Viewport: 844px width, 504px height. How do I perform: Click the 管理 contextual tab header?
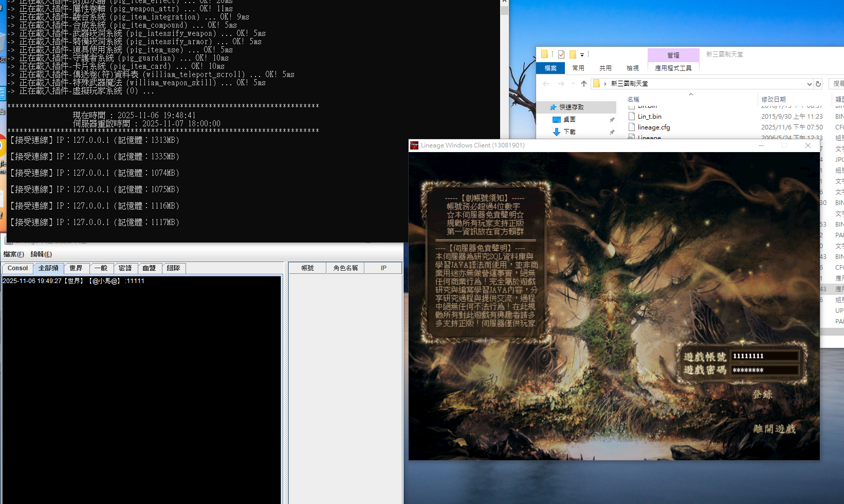pos(673,55)
